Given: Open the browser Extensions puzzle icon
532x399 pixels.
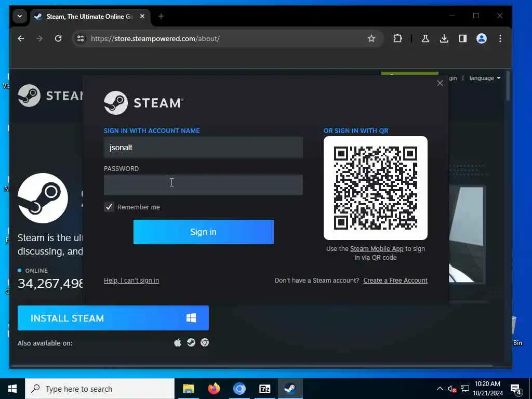Looking at the screenshot, I should tap(397, 38).
